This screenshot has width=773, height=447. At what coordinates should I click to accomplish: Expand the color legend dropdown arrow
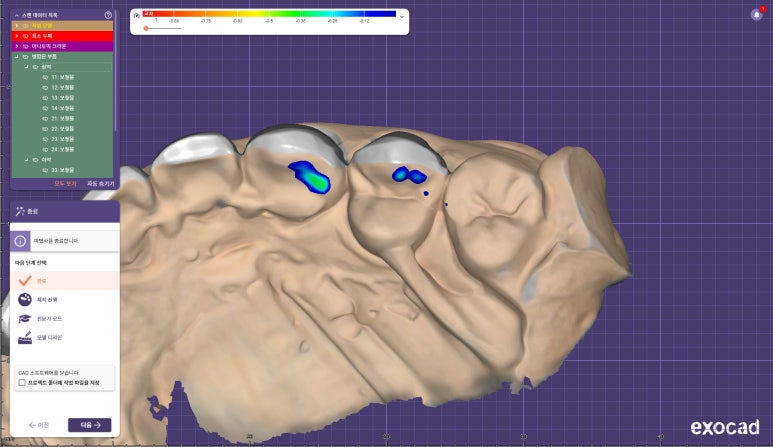[x=402, y=16]
